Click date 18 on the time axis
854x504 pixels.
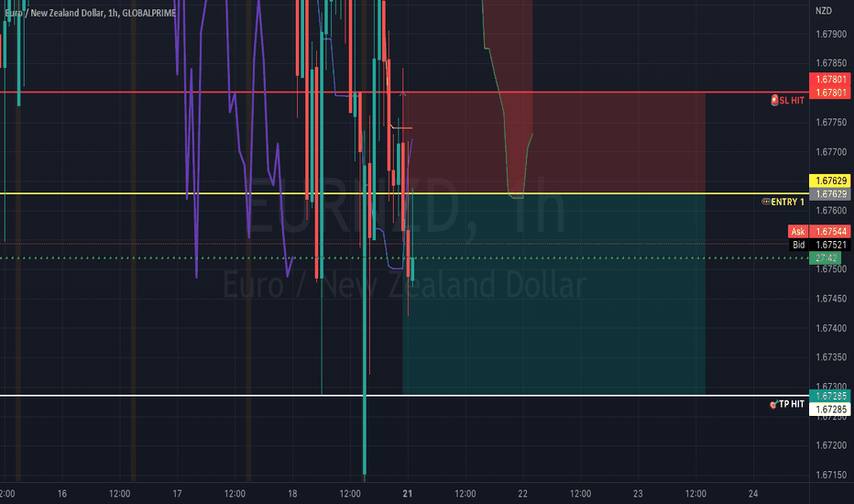pos(292,494)
